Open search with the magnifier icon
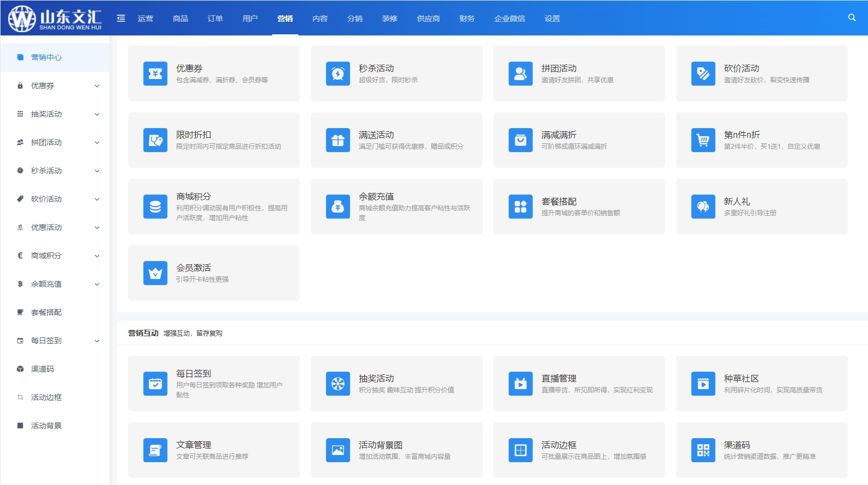This screenshot has width=868, height=485. click(x=852, y=17)
